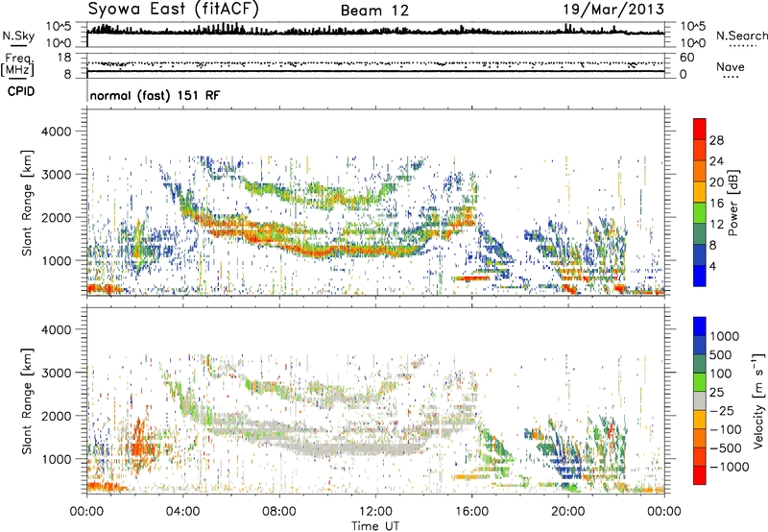
Task: Click the "04:00" time axis tick label
Action: pos(182,512)
